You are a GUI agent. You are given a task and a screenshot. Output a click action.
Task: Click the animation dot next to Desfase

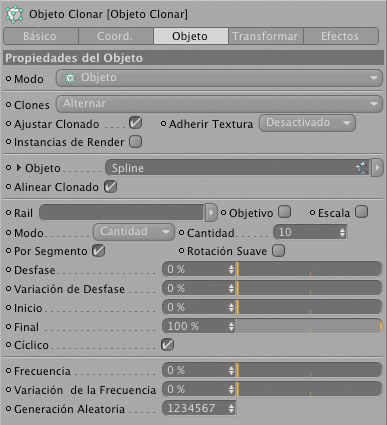click(x=8, y=270)
